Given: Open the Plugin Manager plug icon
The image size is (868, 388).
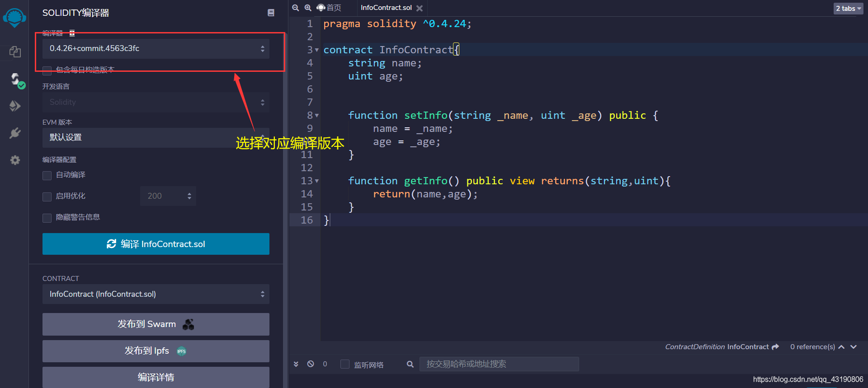Looking at the screenshot, I should point(15,133).
